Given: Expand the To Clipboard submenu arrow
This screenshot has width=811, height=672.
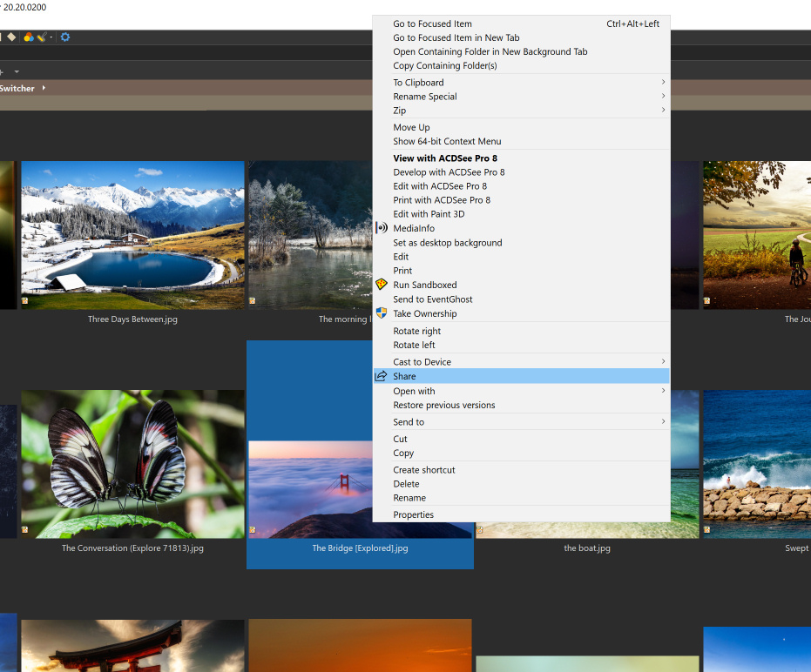Looking at the screenshot, I should click(663, 83).
